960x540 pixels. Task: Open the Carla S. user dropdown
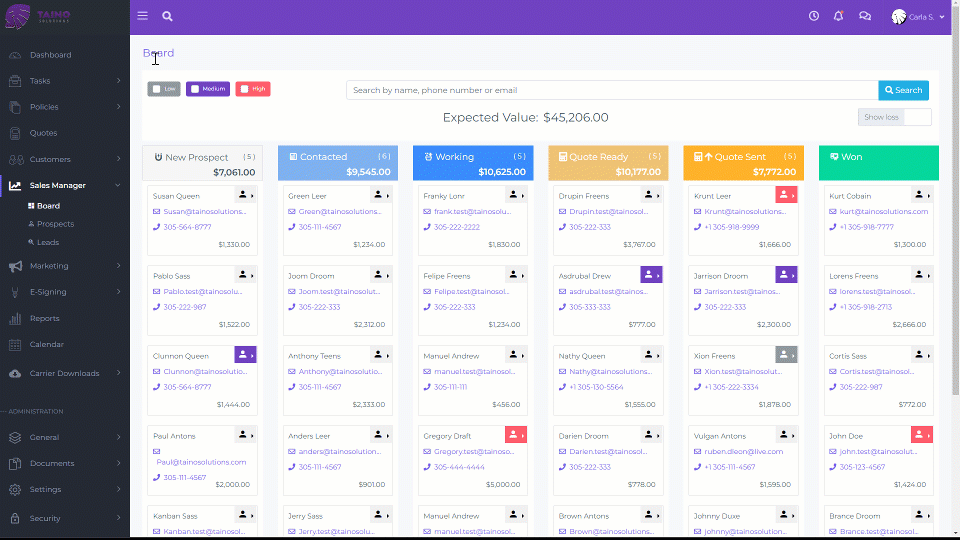click(x=919, y=17)
